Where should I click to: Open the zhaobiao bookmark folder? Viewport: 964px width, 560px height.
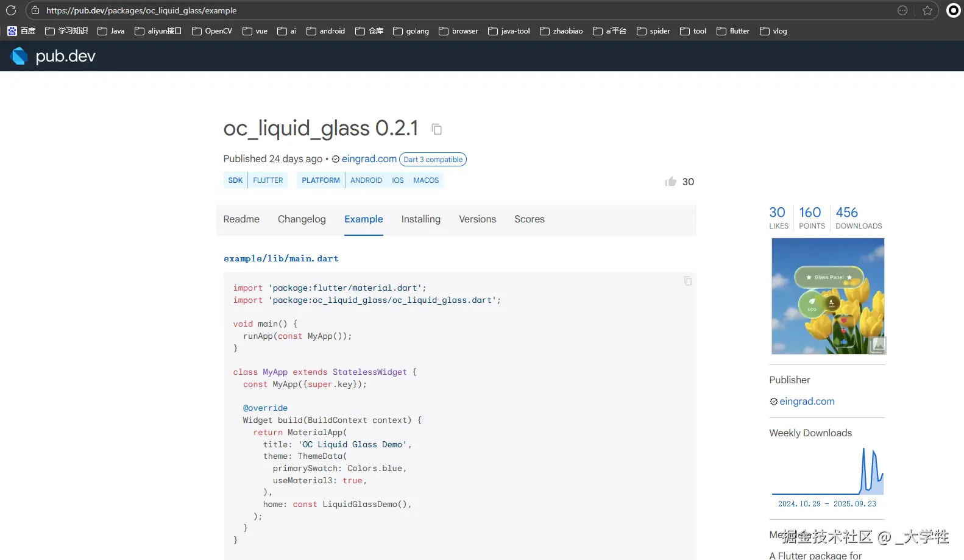coord(561,31)
